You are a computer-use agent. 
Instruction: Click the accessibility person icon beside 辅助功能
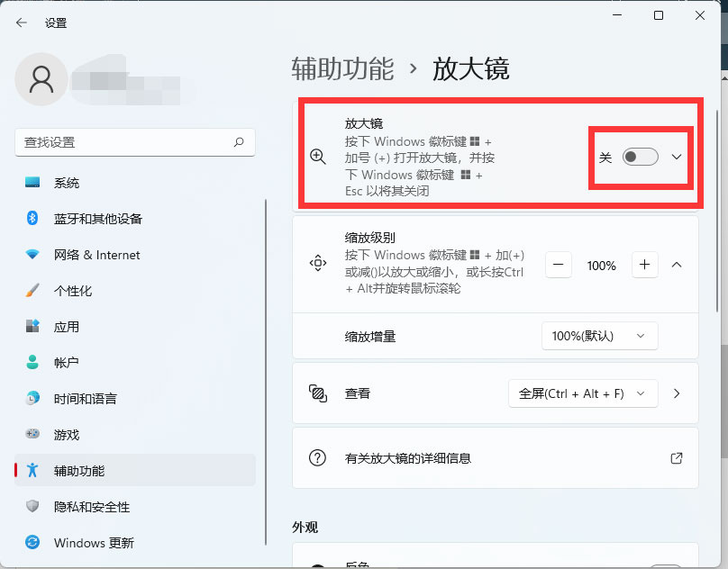click(32, 471)
